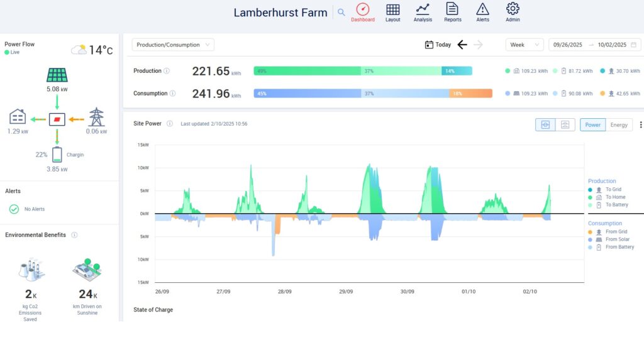
Task: Click the Today calendar button
Action: (438, 45)
